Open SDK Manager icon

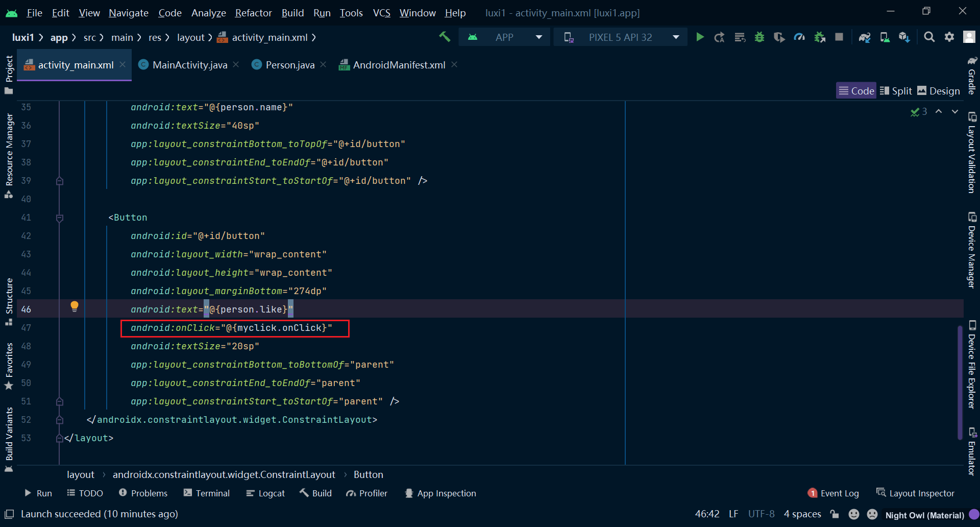(904, 37)
